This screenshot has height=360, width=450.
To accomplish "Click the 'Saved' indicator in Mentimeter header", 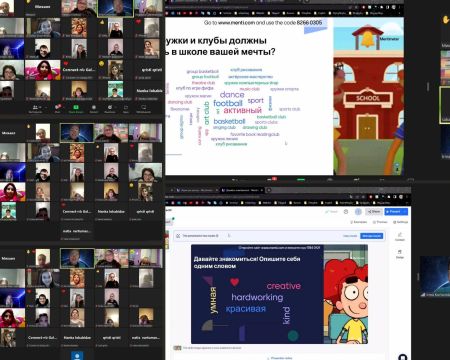I will [x=331, y=212].
